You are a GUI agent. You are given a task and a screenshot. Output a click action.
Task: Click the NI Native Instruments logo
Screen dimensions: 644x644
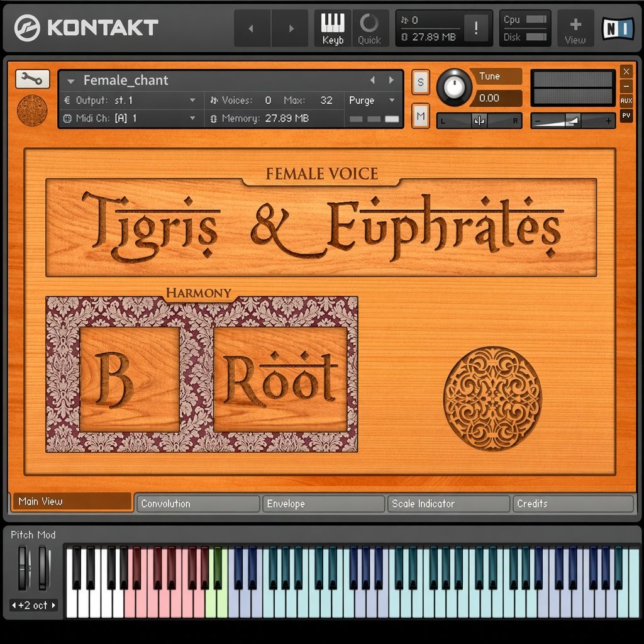click(x=618, y=28)
